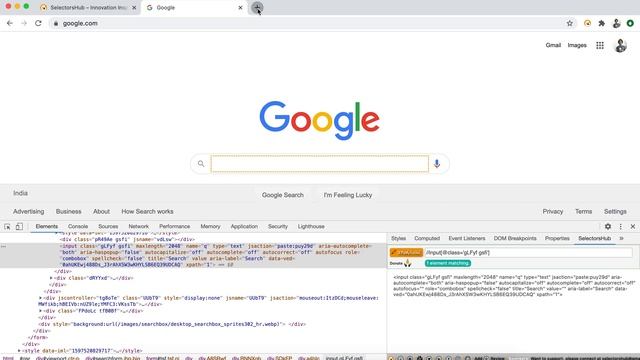Viewport: 640px width, 360px height.
Task: Close the DevTools panel
Action: tap(633, 226)
